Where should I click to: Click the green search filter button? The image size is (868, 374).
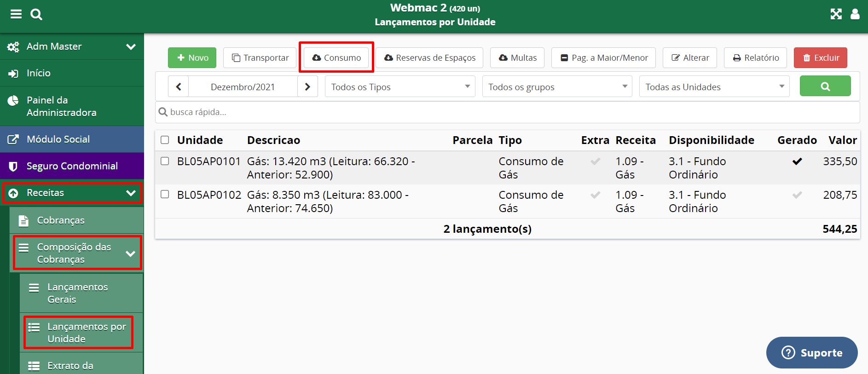825,86
